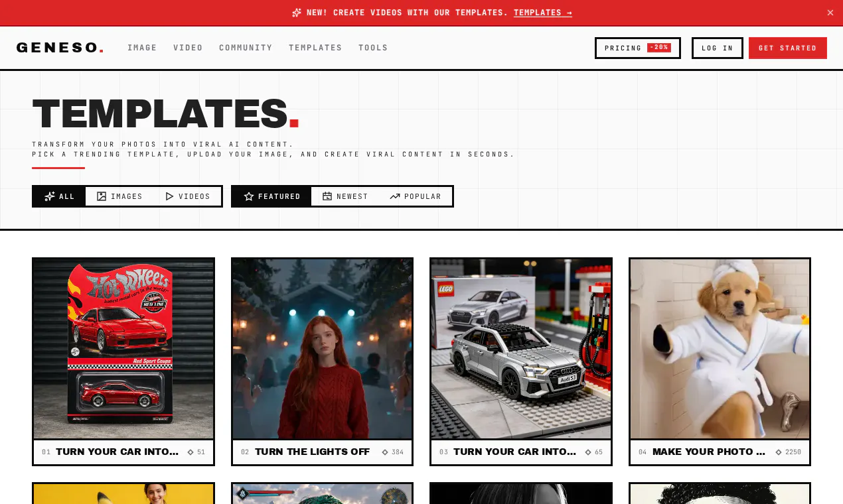Click the picture icon on the Images tab
843x504 pixels.
point(102,196)
